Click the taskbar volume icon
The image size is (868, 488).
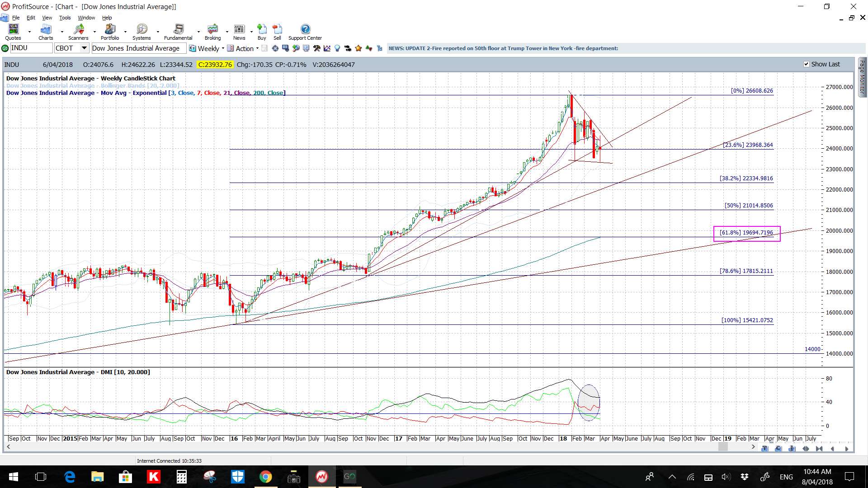pyautogui.click(x=726, y=477)
